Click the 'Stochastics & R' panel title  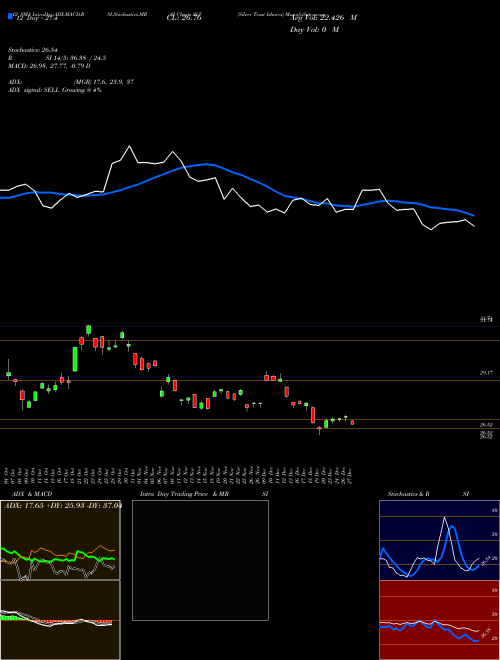click(x=409, y=494)
